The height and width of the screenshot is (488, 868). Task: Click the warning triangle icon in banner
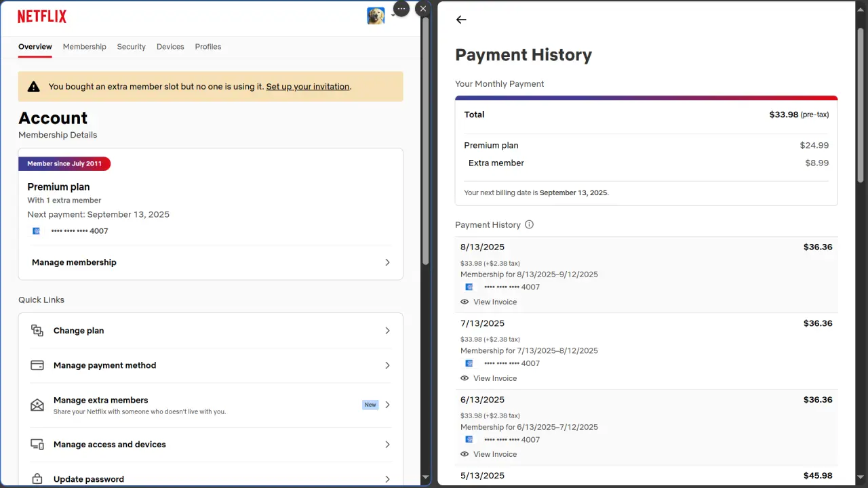pos(33,87)
